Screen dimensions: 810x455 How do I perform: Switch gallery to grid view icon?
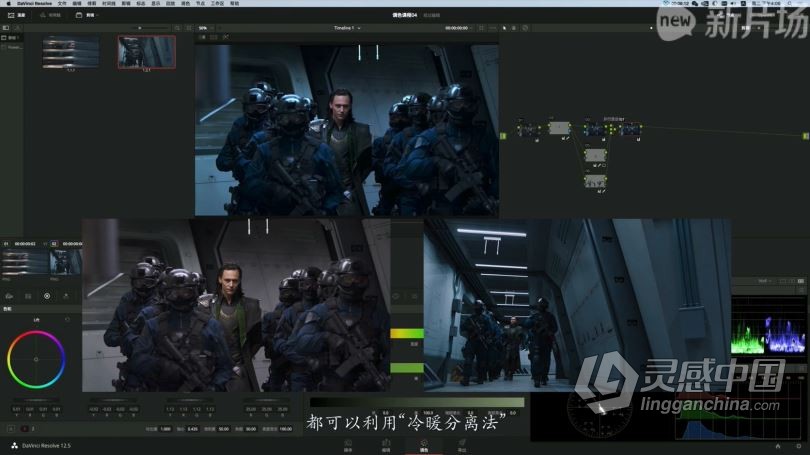coord(189,28)
